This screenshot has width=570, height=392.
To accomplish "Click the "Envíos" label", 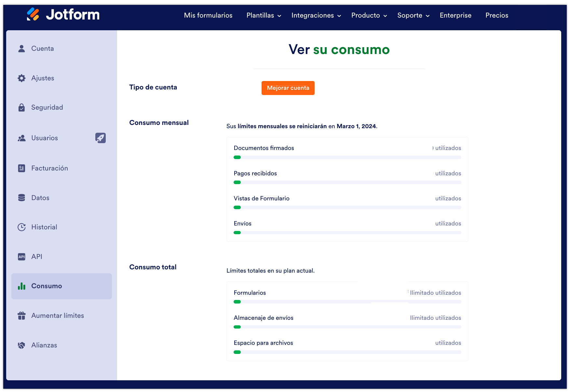I will click(243, 223).
